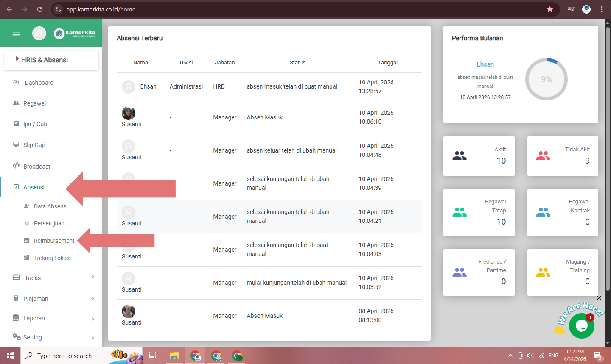The image size is (611, 364).
Task: Open the WhatsApp chat widget
Action: [581, 326]
